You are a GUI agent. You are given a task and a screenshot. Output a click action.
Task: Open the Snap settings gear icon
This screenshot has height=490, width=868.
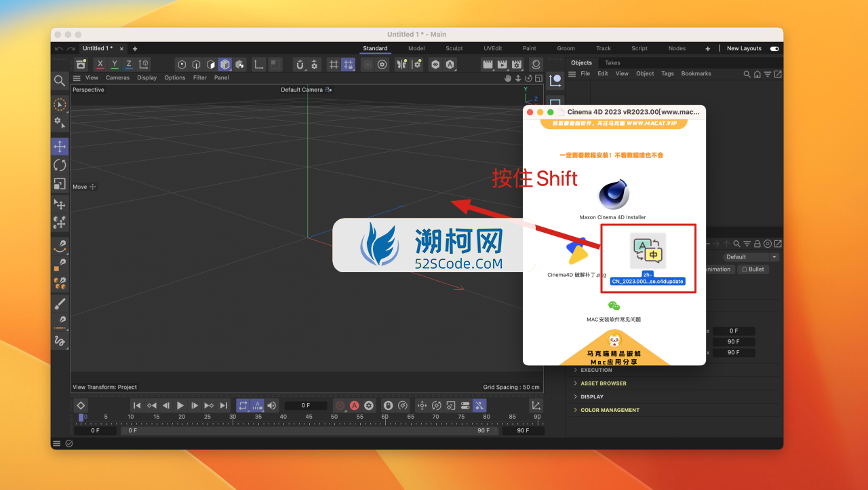(x=314, y=64)
